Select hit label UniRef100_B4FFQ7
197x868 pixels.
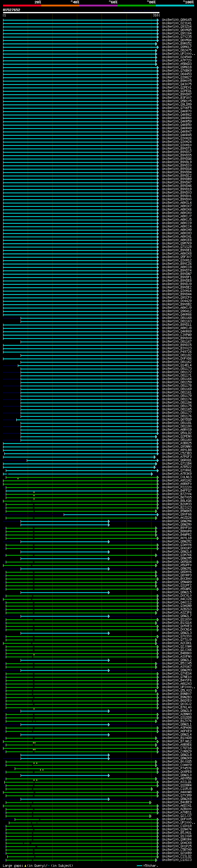click(x=177, y=491)
